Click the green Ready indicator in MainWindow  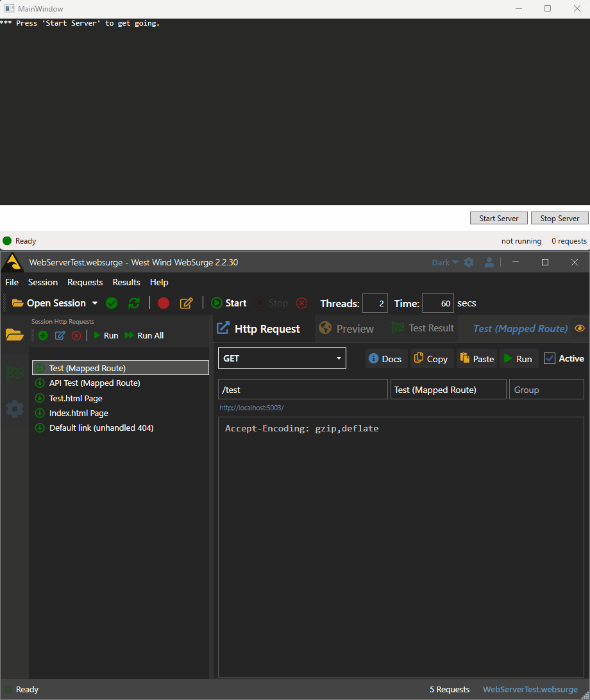coord(7,241)
